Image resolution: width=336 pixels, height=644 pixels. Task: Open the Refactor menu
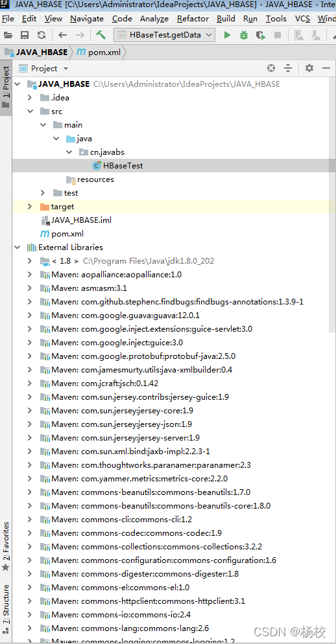(193, 19)
